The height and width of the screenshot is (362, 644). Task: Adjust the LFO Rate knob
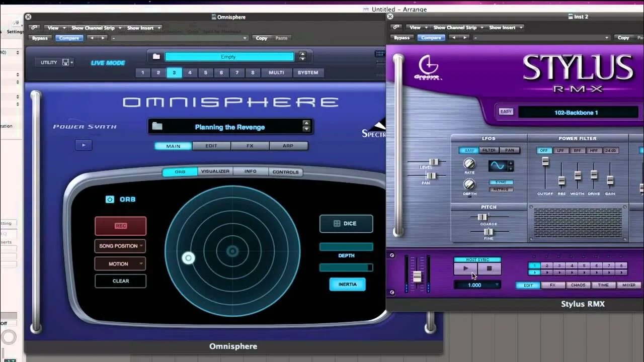[x=469, y=163]
